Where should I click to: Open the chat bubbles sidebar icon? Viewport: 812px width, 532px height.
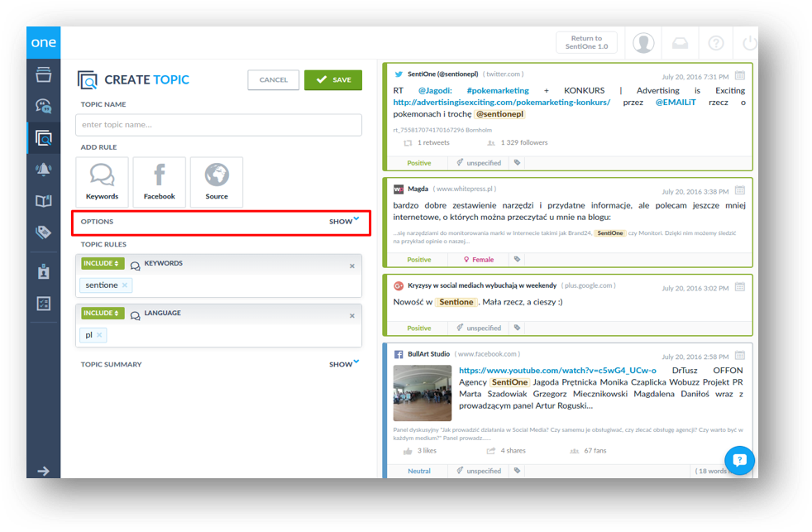(x=44, y=106)
